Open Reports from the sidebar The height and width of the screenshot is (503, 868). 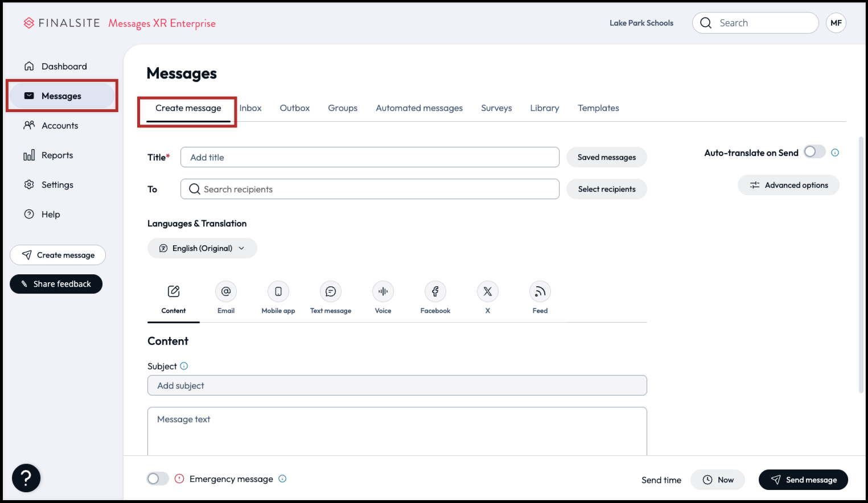(x=57, y=155)
